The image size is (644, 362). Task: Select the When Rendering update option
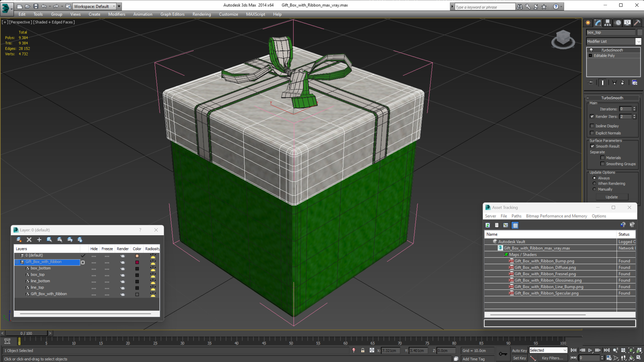click(x=594, y=183)
